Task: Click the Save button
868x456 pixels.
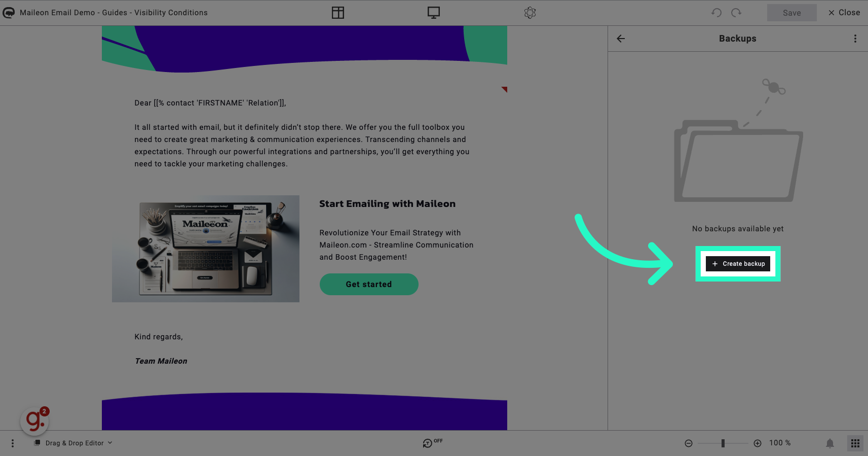Action: 791,13
